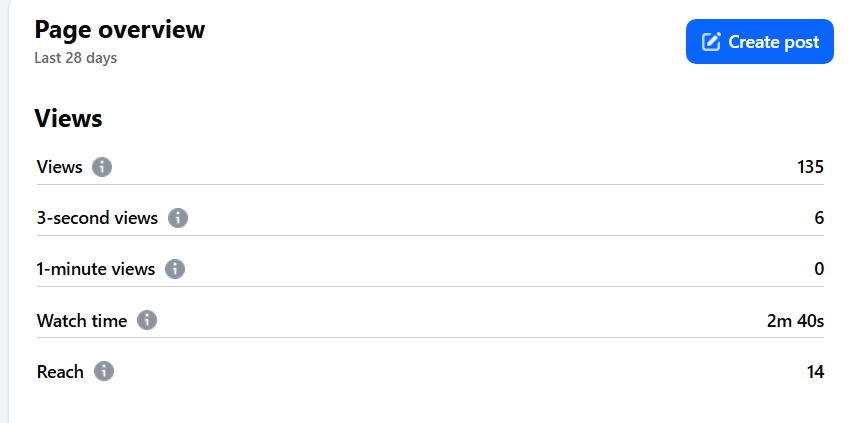The height and width of the screenshot is (423, 851).
Task: Click the Last 28 days date range text
Action: pos(75,58)
